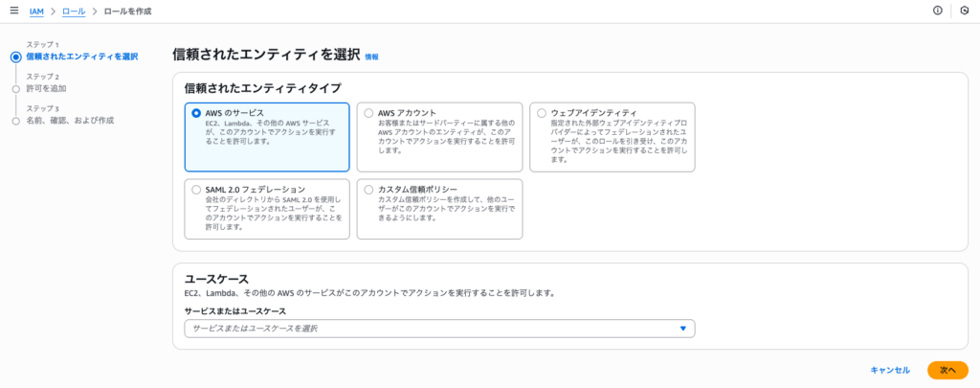Jump to 名前、確認、および作成 step label

pos(70,121)
